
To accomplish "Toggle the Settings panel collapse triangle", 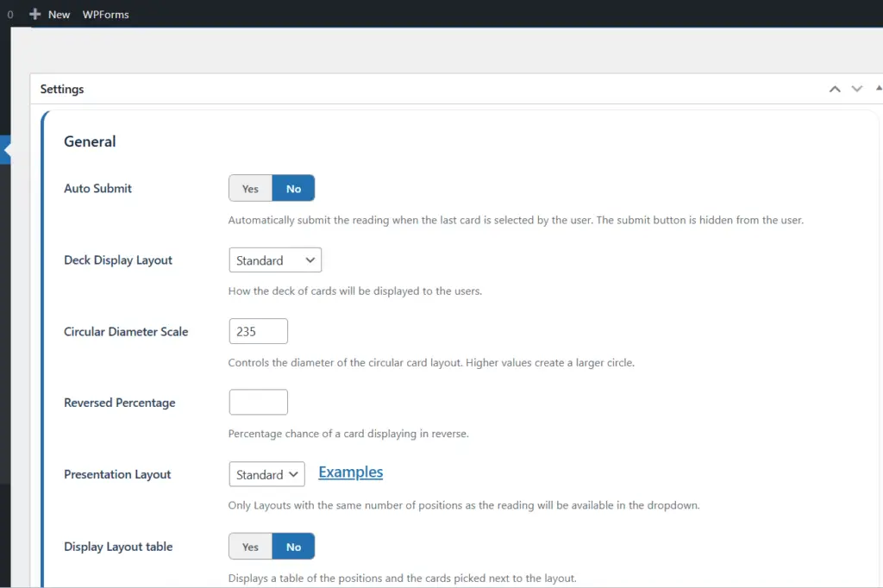I will [879, 89].
